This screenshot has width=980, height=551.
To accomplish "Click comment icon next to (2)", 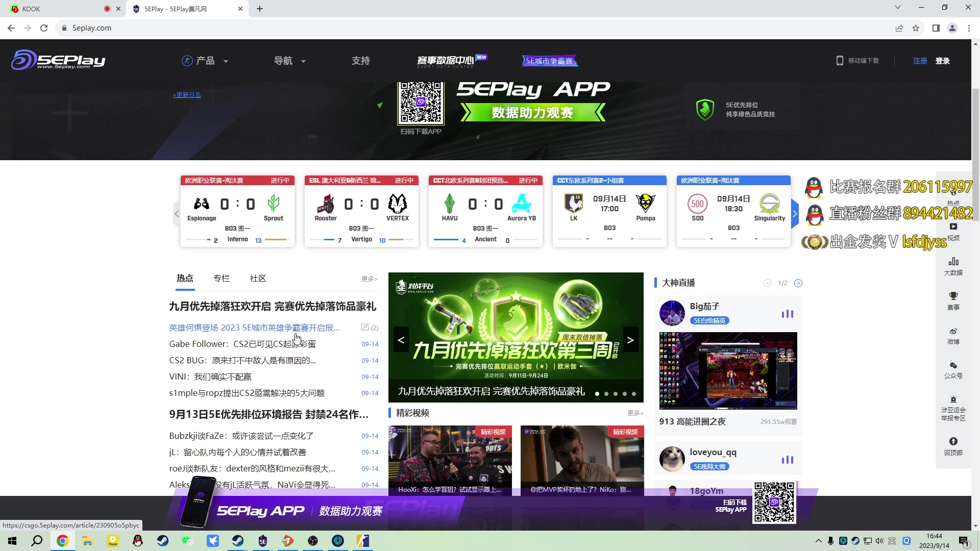I will (364, 328).
